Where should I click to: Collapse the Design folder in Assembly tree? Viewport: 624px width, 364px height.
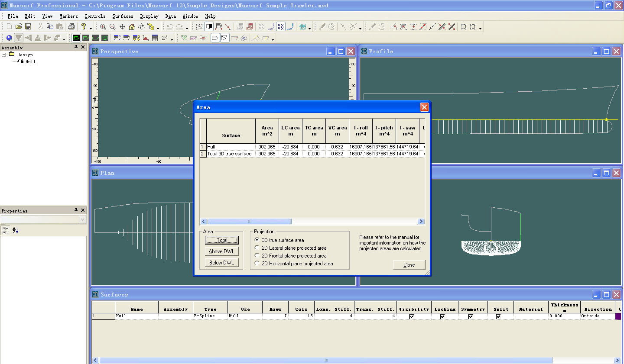tap(4, 55)
